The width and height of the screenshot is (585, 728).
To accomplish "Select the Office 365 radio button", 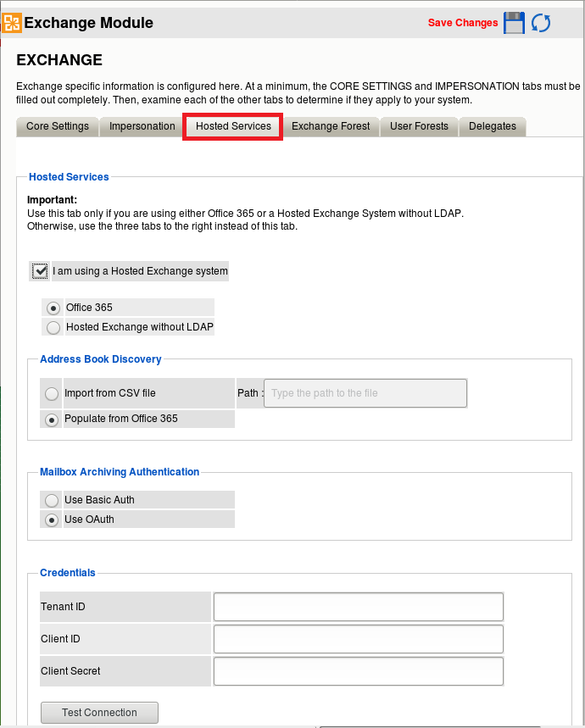I will 53,308.
